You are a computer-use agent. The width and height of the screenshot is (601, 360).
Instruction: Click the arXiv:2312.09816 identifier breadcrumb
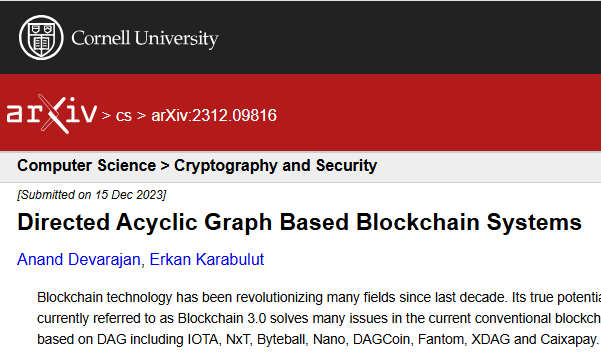click(x=214, y=115)
